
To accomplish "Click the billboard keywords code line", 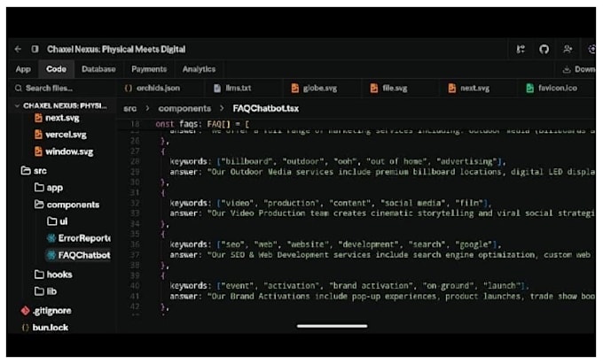I will [338, 161].
